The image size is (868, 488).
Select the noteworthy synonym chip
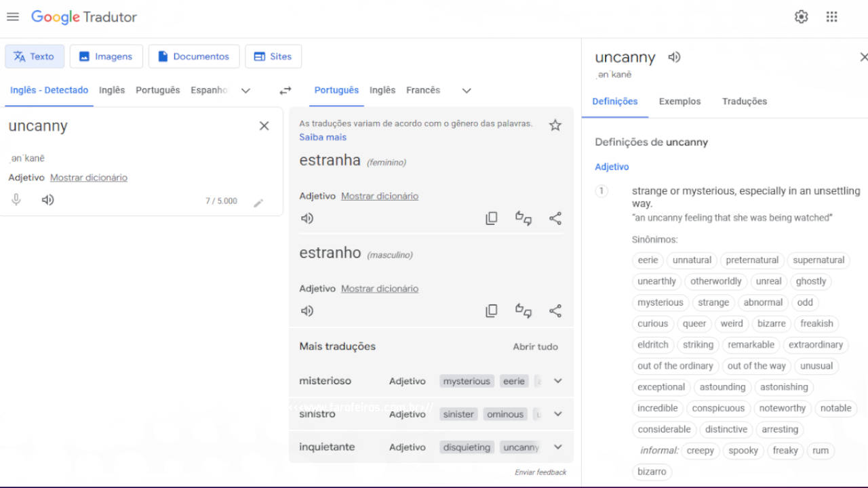click(783, 409)
